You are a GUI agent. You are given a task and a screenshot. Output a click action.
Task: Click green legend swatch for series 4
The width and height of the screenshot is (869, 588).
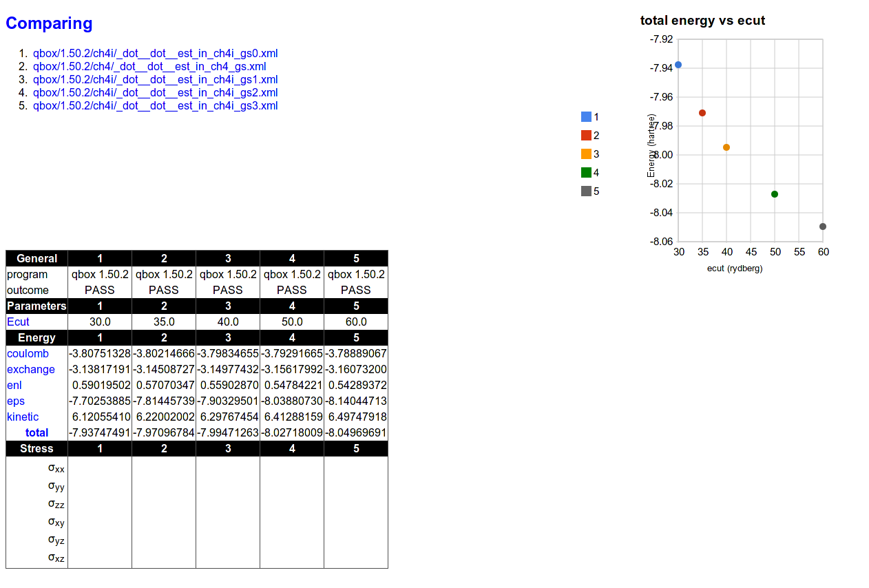click(x=586, y=173)
